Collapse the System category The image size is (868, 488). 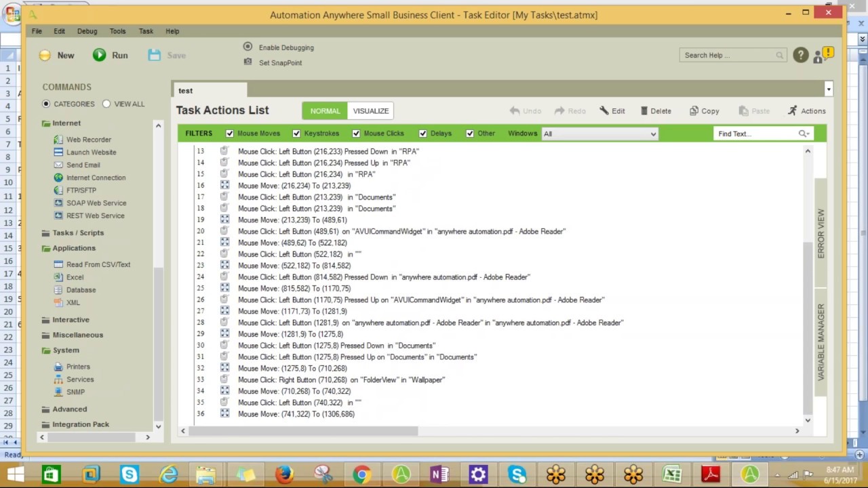46,350
